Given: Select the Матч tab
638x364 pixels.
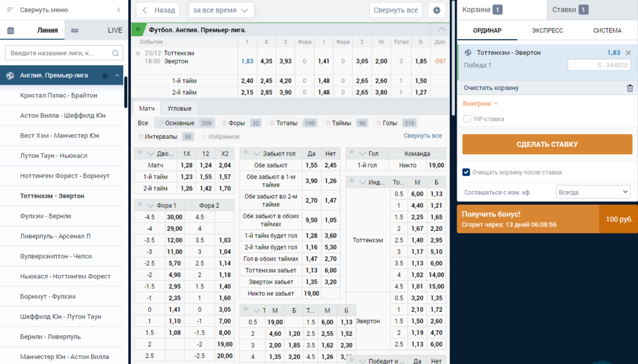Looking at the screenshot, I should pos(146,108).
